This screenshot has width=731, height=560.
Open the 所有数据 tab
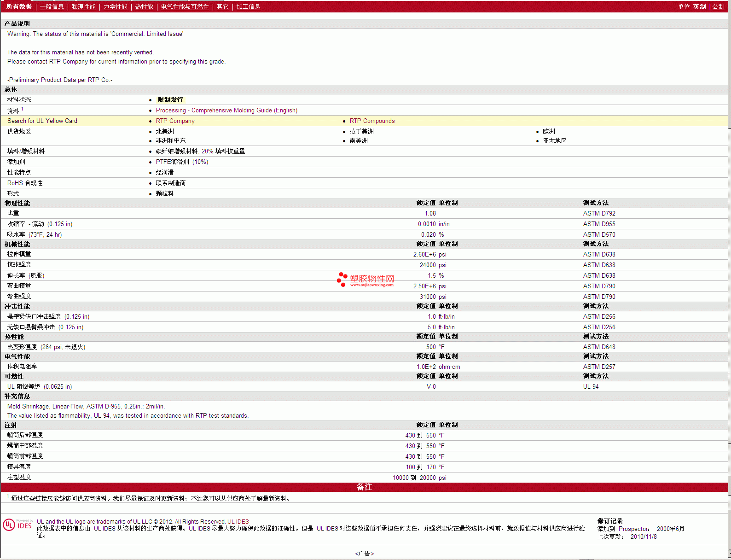click(x=19, y=6)
